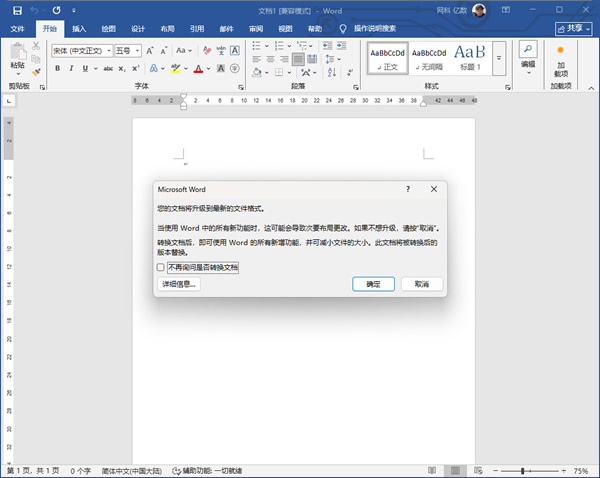Toggle Underline formatting
The image size is (600, 478).
pos(85,69)
